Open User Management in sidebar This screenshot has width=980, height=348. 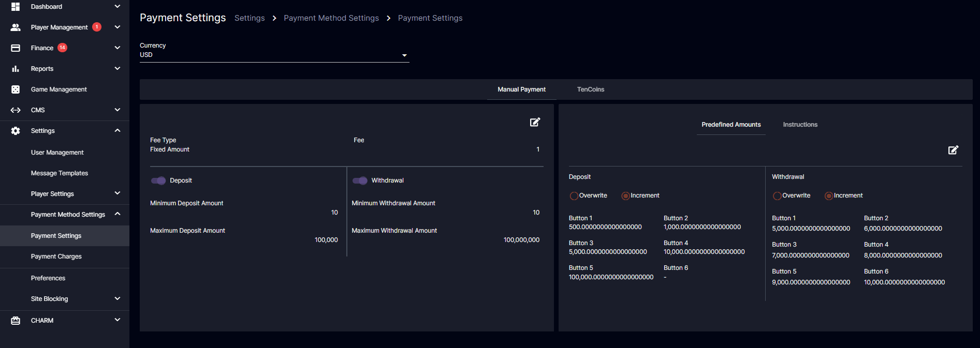pos(65,153)
